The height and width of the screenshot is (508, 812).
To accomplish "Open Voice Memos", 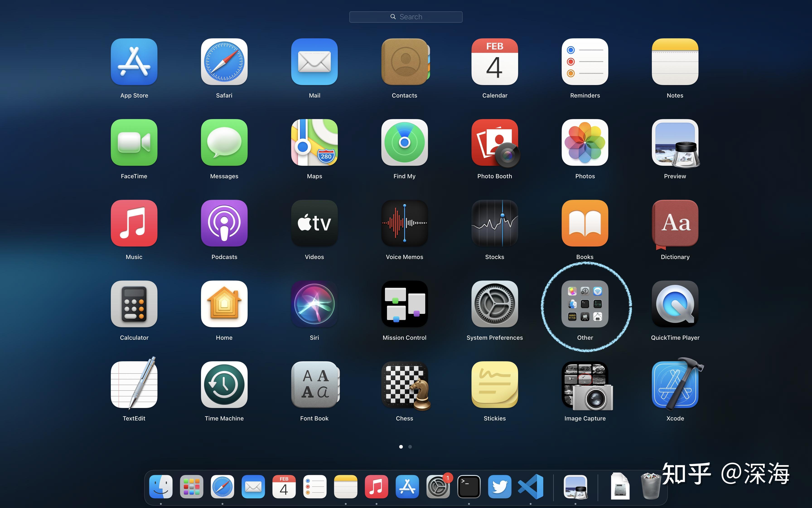I will point(405,223).
